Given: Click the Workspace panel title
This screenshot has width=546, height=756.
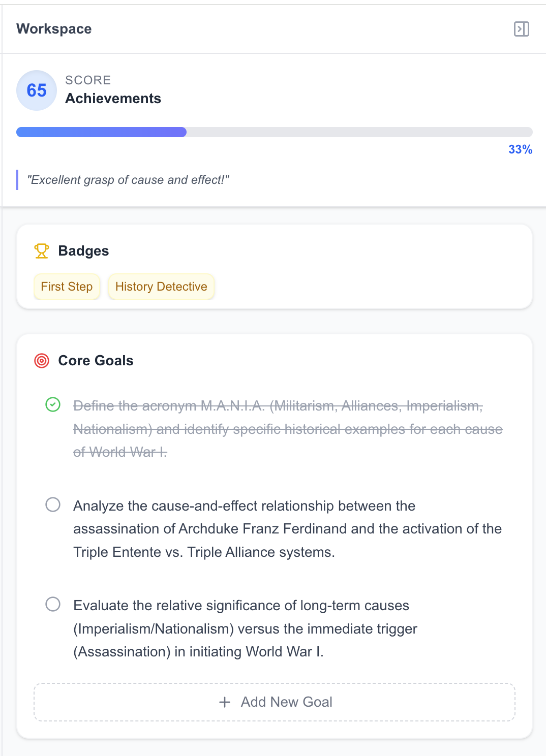Looking at the screenshot, I should (x=54, y=29).
